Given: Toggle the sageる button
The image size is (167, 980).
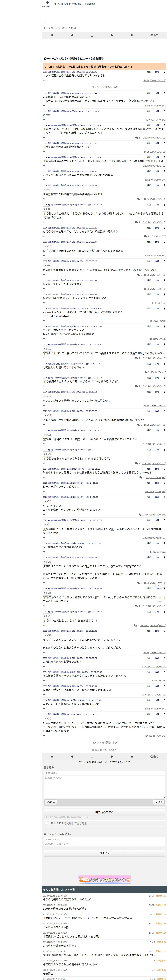Looking at the screenshot, I should pyautogui.click(x=50, y=802).
